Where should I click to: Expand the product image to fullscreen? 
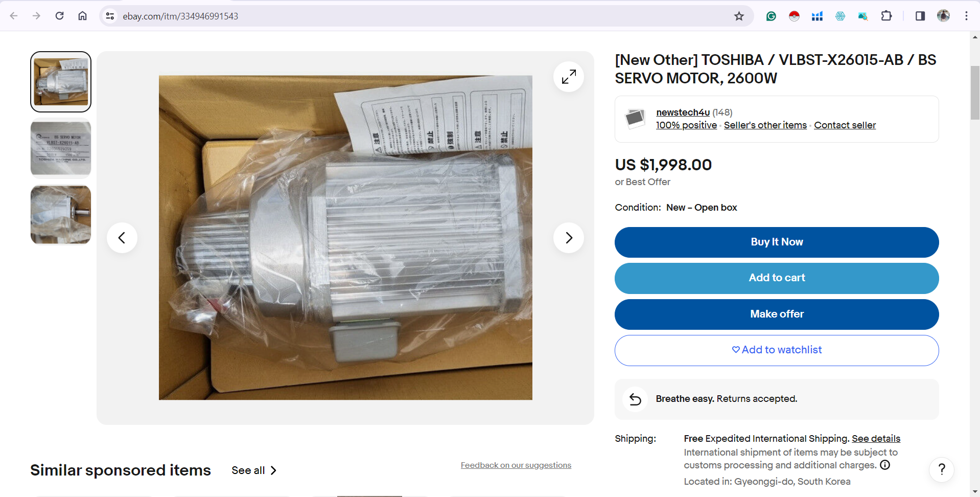(568, 77)
